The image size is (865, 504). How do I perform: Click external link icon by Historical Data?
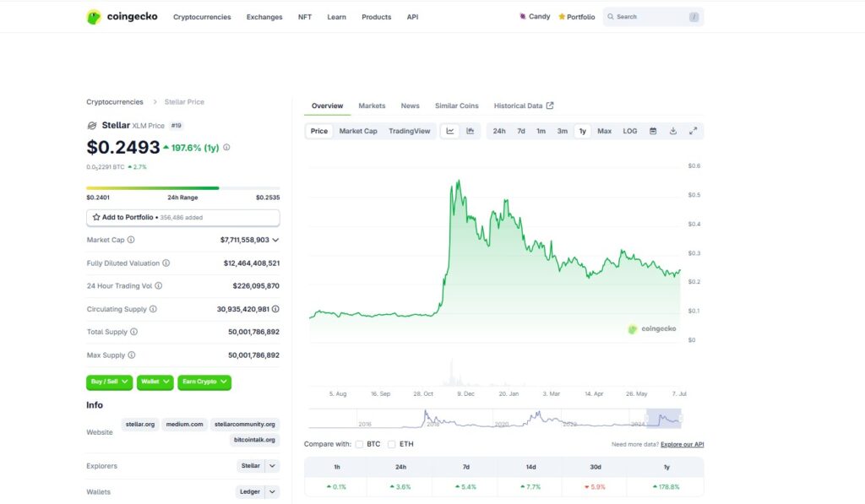(x=549, y=106)
